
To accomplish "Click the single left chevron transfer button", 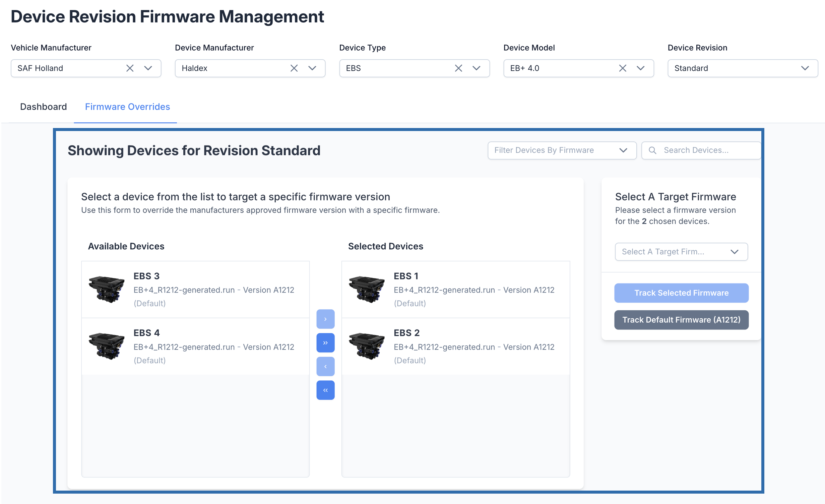I will pos(325,366).
